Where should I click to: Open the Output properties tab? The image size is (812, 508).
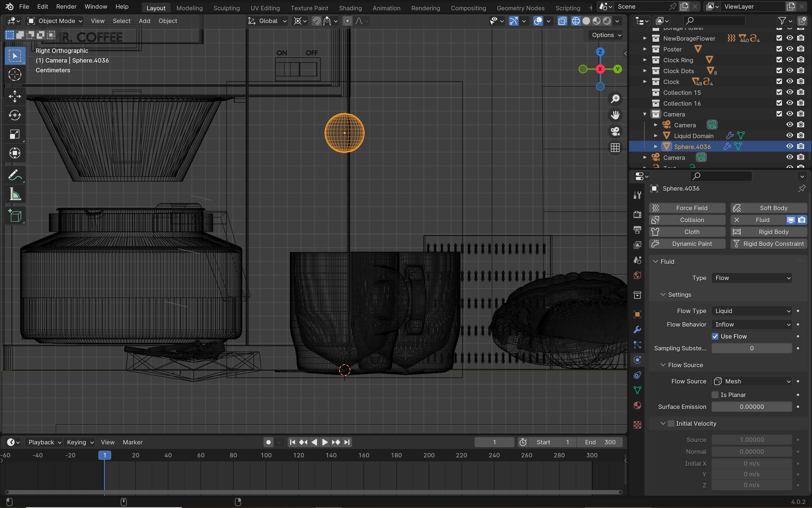point(637,230)
